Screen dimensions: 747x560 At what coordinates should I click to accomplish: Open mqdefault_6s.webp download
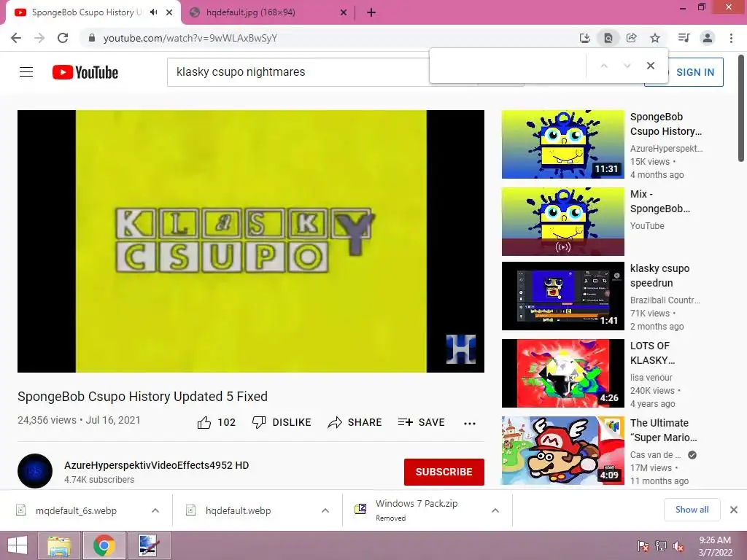click(x=76, y=510)
